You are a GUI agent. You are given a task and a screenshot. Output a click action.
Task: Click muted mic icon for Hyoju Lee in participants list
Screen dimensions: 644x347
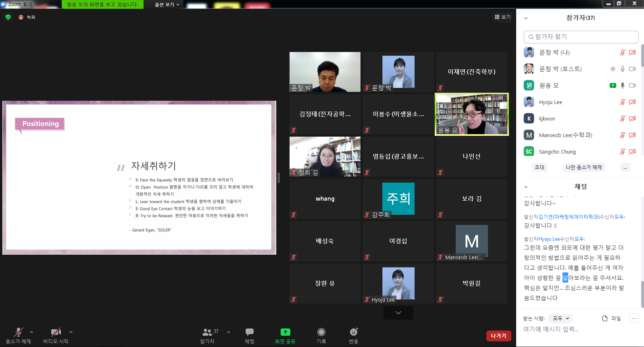(623, 102)
